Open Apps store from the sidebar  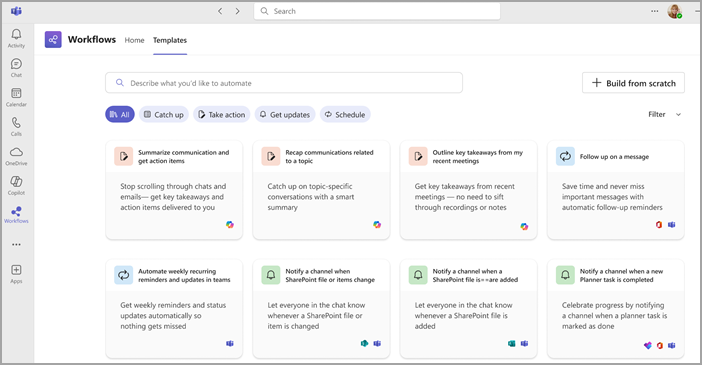coord(16,274)
